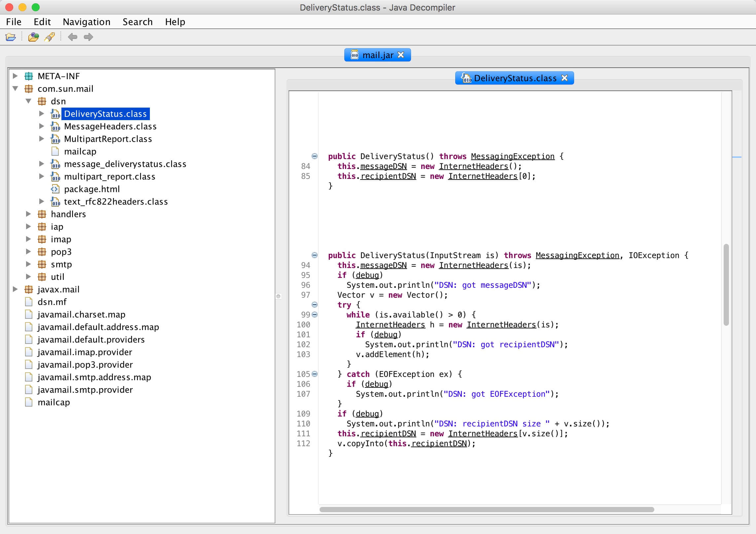Expand the META-INF tree node

pyautogui.click(x=15, y=76)
